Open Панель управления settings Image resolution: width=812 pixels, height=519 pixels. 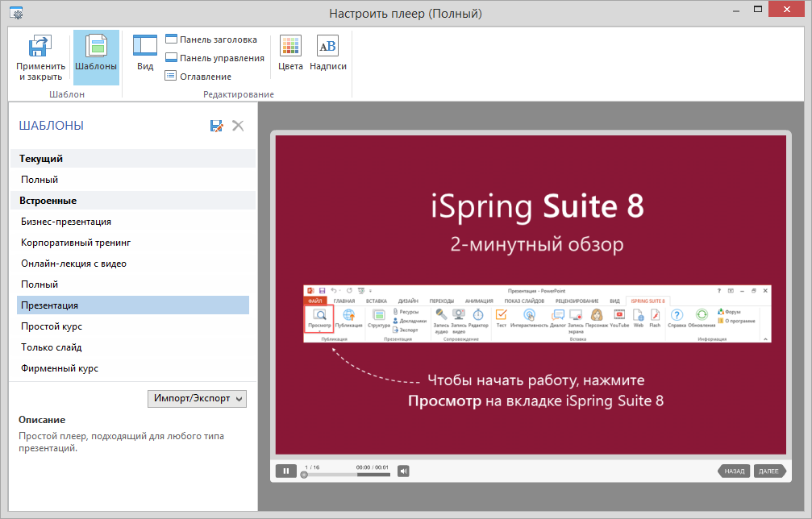(x=214, y=58)
